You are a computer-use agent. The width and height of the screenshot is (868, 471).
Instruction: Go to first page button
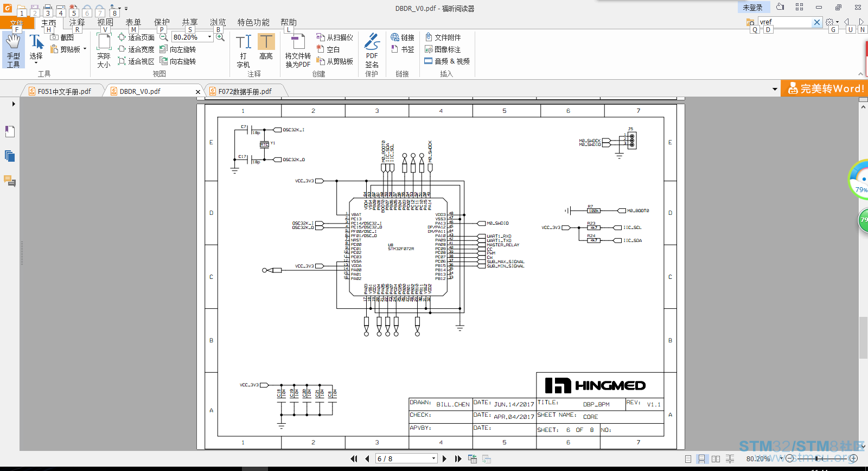(x=354, y=459)
